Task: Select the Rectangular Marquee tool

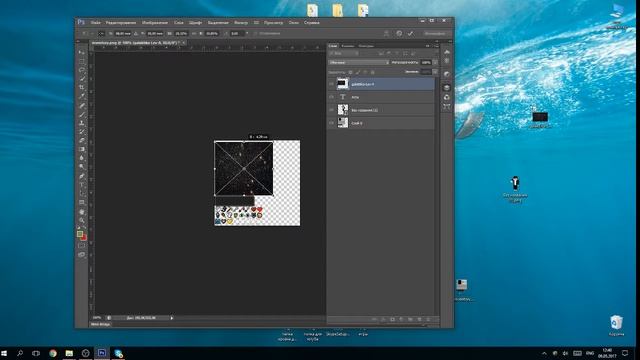Action: pyautogui.click(x=82, y=61)
